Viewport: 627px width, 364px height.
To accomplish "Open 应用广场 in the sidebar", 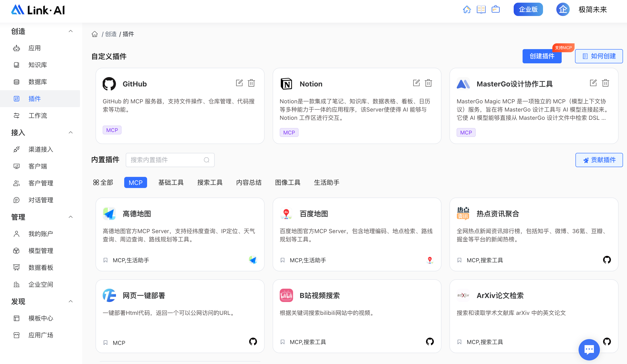I will tap(40, 335).
